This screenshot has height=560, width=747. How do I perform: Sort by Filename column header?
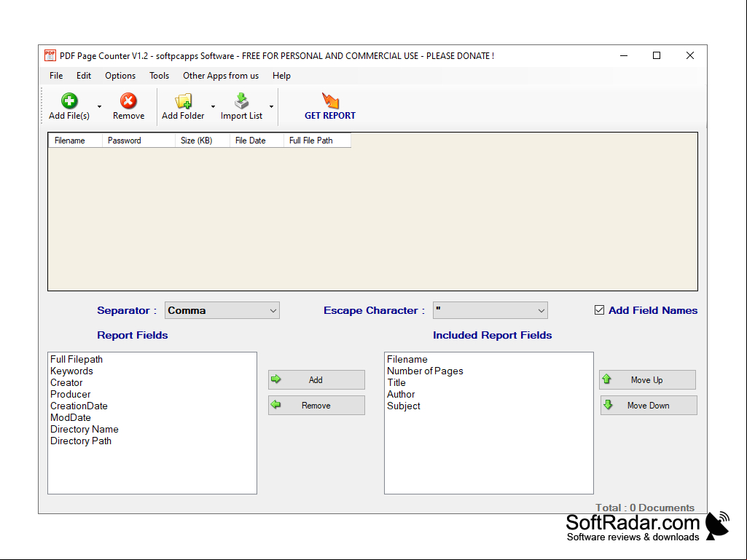[x=75, y=141]
